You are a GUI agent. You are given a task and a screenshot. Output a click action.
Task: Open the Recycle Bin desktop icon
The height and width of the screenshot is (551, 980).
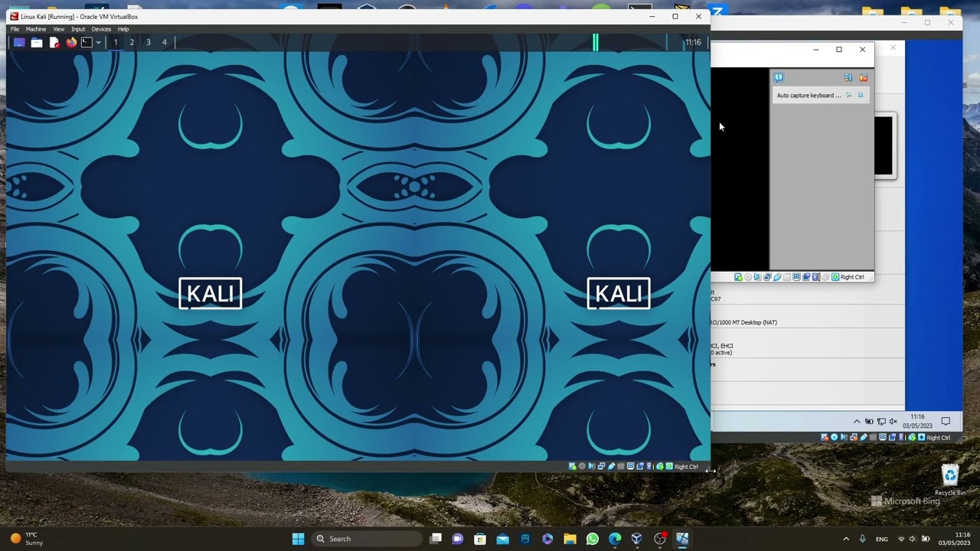tap(950, 481)
